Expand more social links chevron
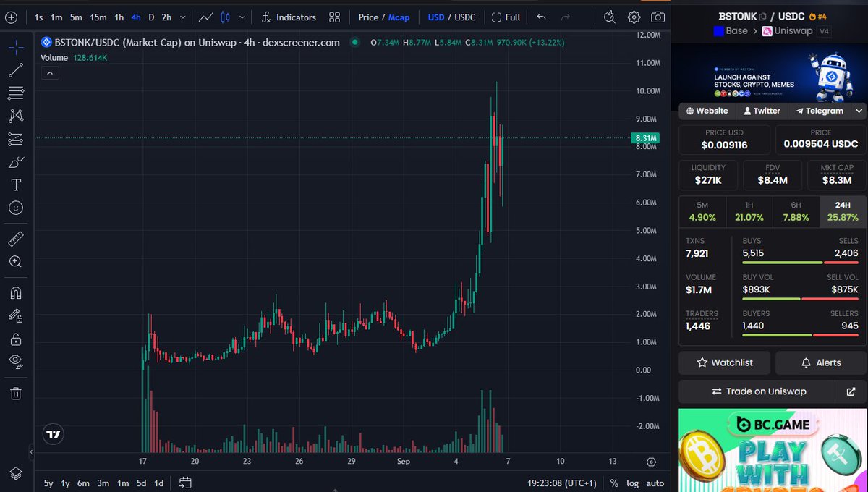Viewport: 868px width, 492px height. coord(859,111)
